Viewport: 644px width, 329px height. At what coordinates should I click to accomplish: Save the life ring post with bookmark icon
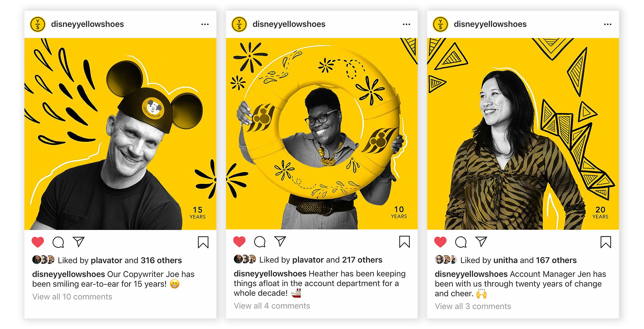[405, 242]
